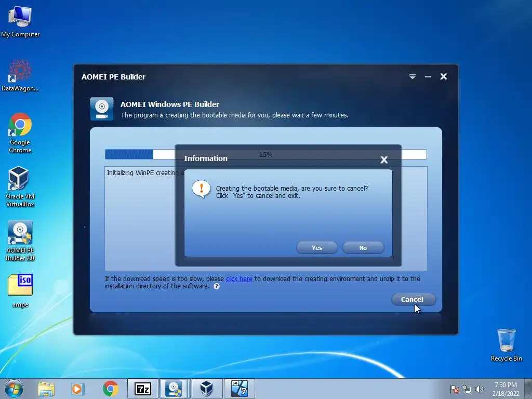Screen dimensions: 532x399
Task: Confirm cancel by clicking Yes
Action: (317, 248)
